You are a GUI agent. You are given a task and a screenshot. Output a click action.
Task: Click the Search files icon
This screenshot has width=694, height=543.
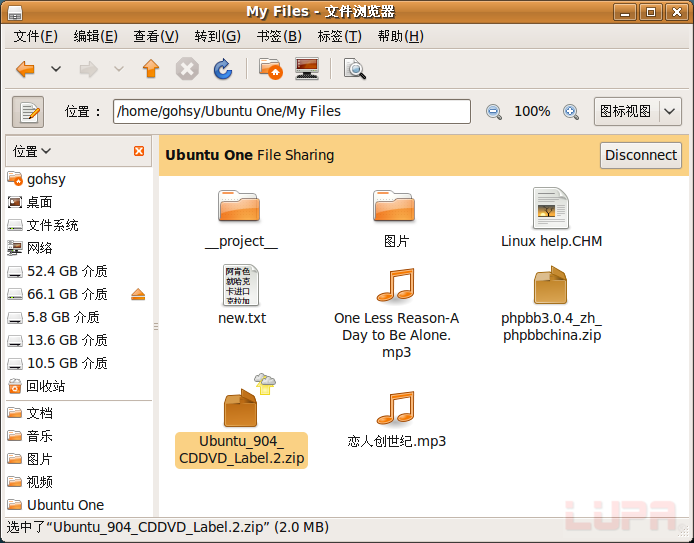click(x=355, y=69)
